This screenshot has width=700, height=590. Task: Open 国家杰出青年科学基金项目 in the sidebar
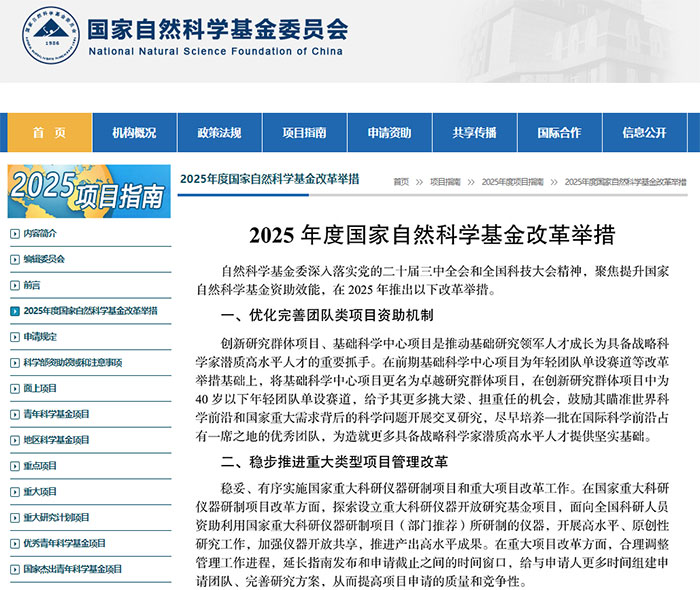(73, 570)
